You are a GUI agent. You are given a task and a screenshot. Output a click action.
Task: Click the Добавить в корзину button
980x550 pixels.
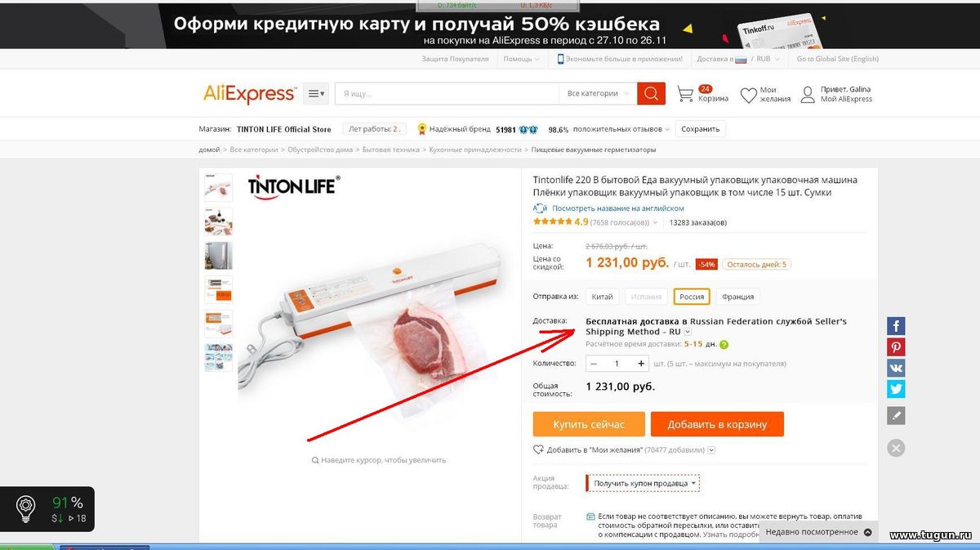717,424
